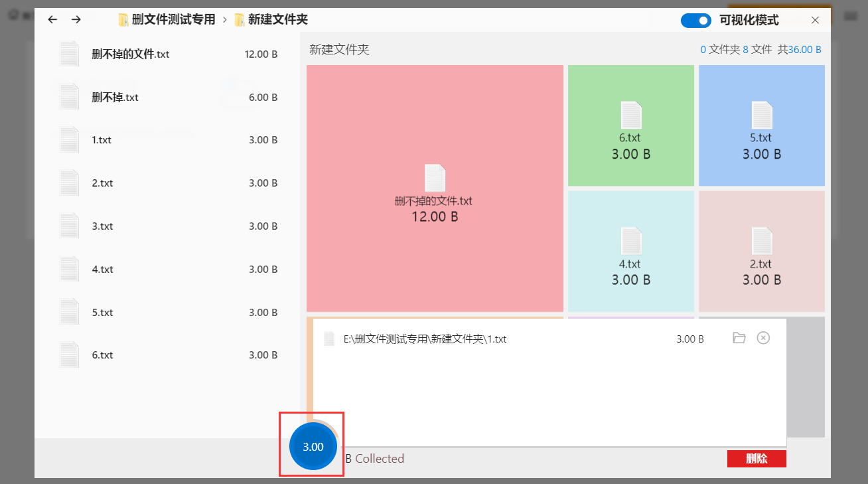Select 1.txt in file list
Viewport: 868px width, 484px height.
167,140
